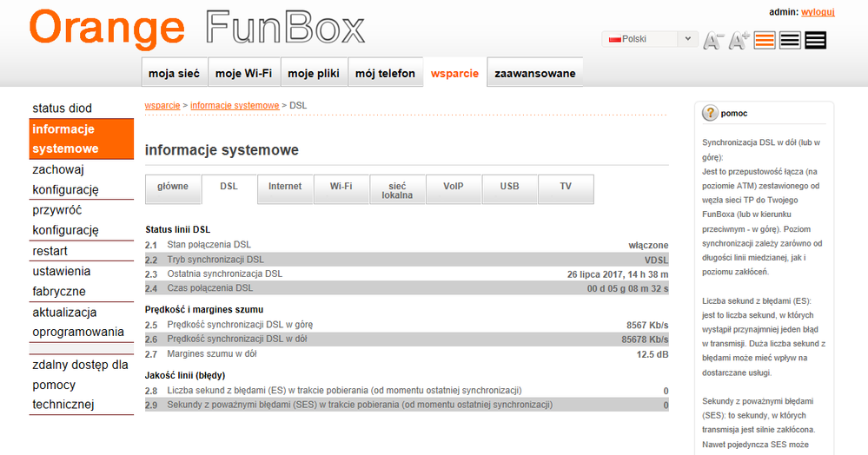
Task: Click the Orange FunBox logo
Action: pyautogui.click(x=197, y=28)
